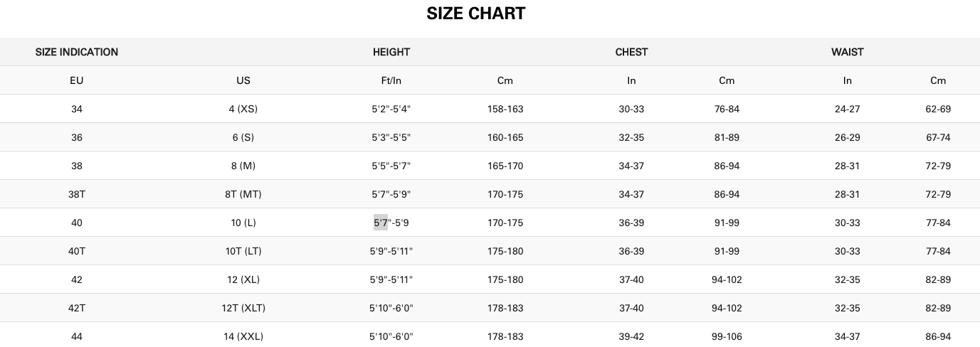
Task: Click chest value 39-42 inches
Action: [x=631, y=336]
